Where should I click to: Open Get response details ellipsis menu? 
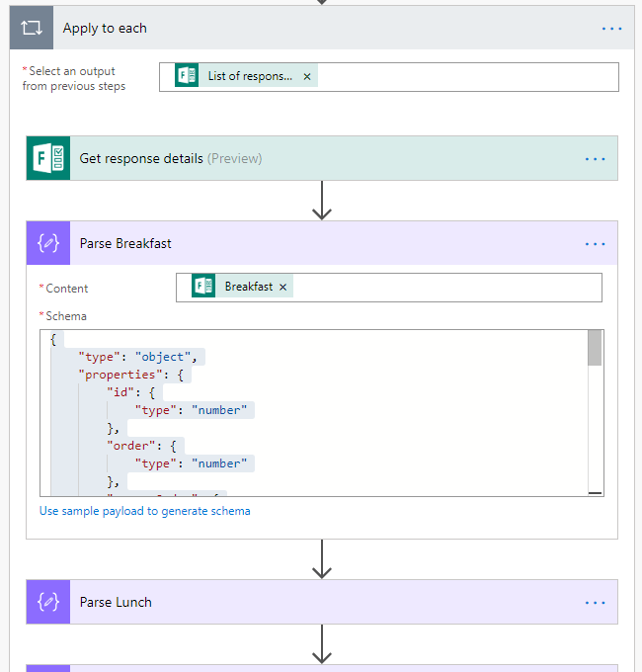pos(595,158)
